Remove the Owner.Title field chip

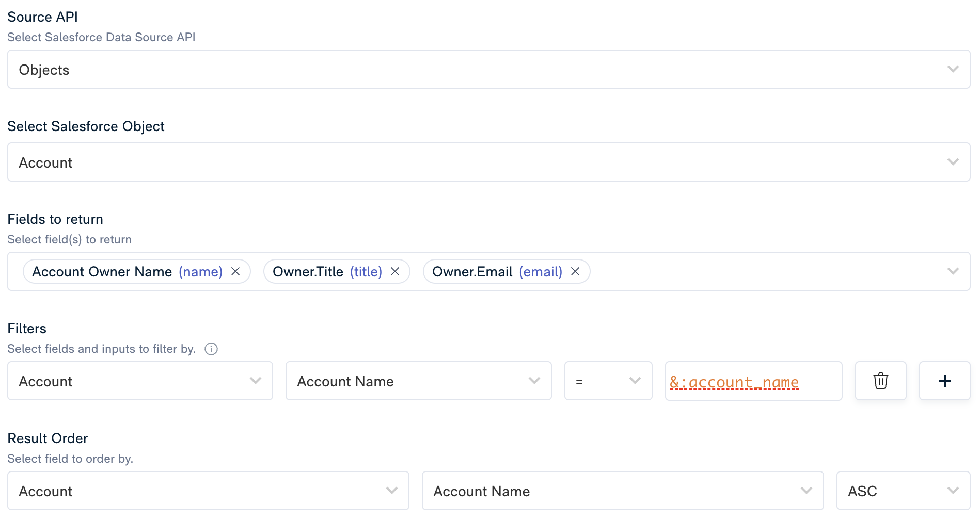(395, 271)
